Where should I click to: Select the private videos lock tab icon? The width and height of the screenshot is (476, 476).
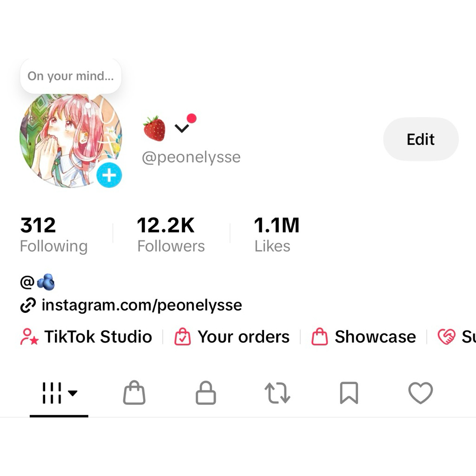(x=205, y=393)
